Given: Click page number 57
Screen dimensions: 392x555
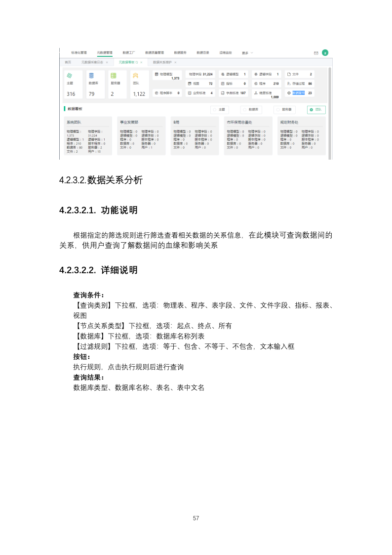Looking at the screenshot, I should coord(196,518).
